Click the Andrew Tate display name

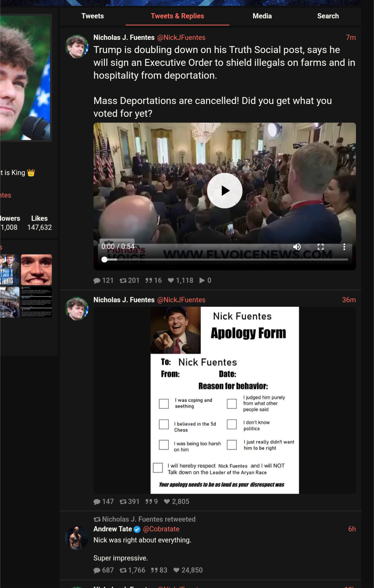pos(113,529)
